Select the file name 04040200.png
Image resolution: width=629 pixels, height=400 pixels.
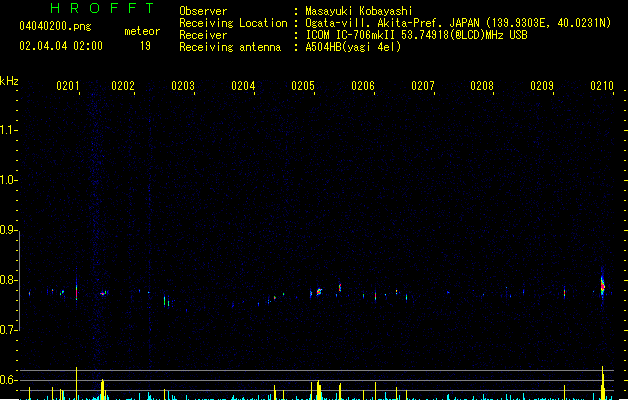click(x=55, y=27)
